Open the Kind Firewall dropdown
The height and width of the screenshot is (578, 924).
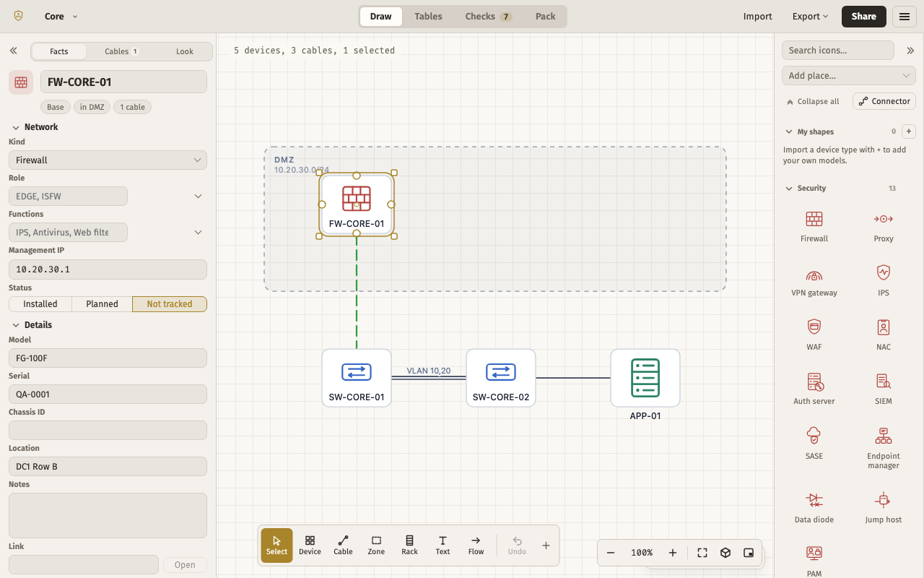click(108, 160)
